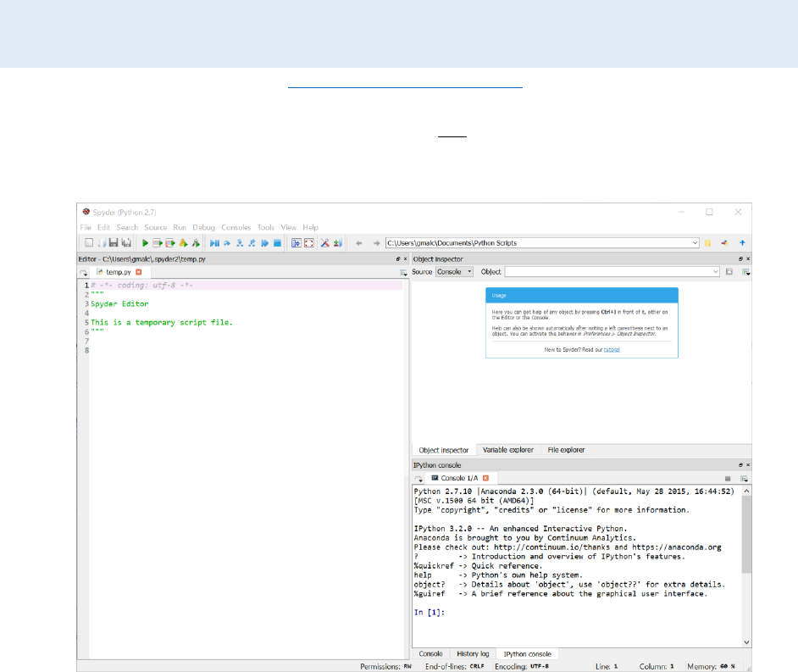This screenshot has height=672, width=798.
Task: Expand the Object combo box dropdown
Action: click(x=715, y=272)
